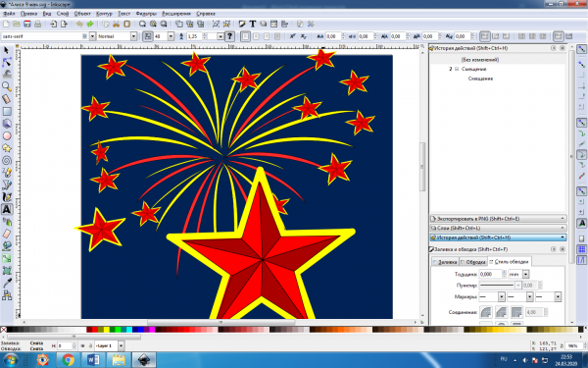This screenshot has width=588, height=368.
Task: Open the Объект menu
Action: 82,14
